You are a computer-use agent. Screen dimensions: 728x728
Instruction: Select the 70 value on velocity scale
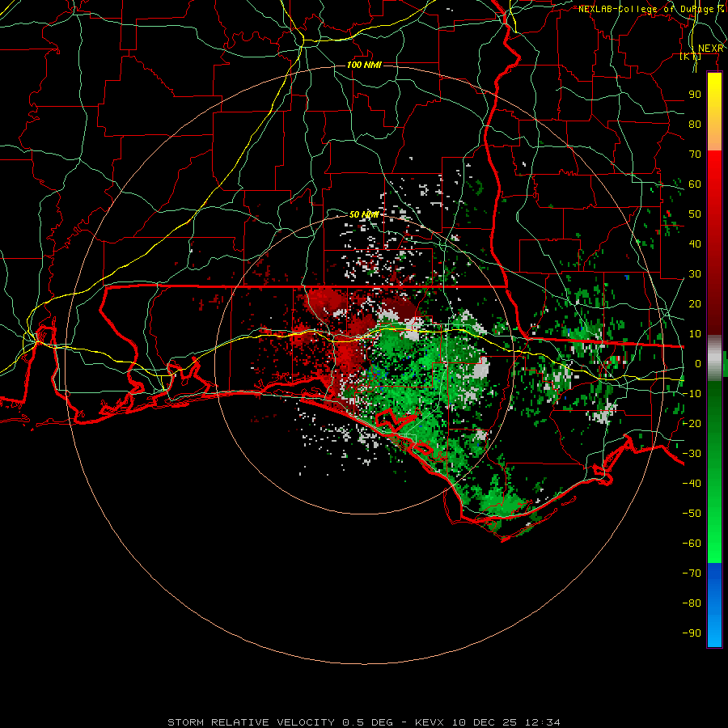coord(695,154)
